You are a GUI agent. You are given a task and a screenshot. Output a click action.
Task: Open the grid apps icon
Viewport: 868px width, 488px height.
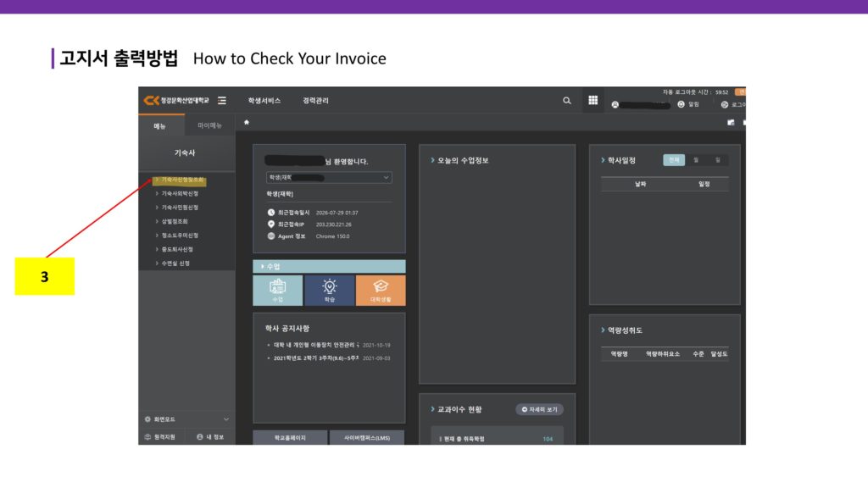(593, 100)
